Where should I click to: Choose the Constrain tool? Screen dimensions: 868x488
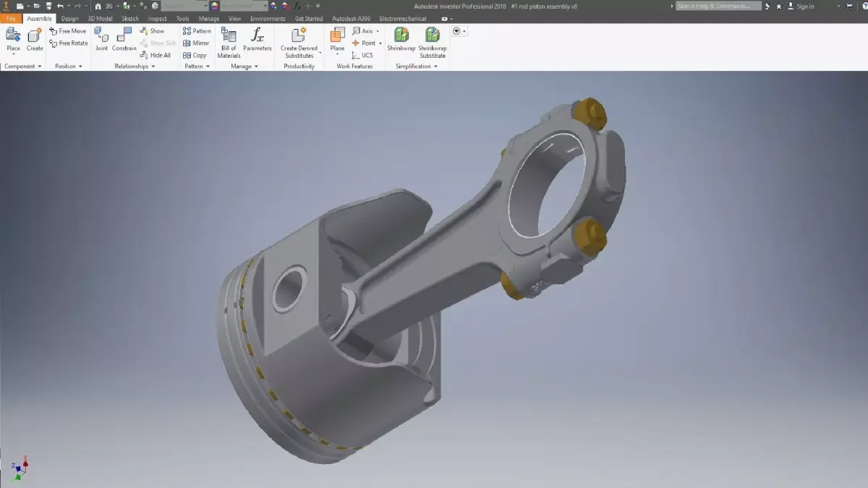pos(124,40)
